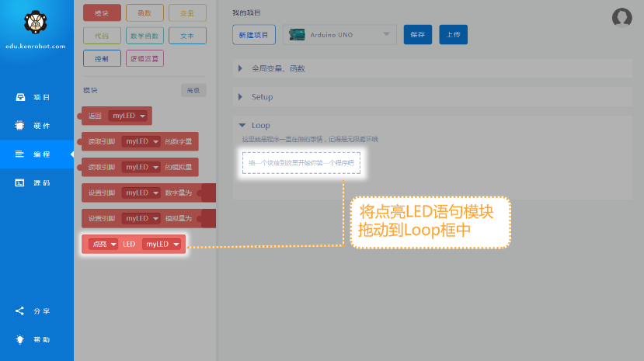Image resolution: width=644 pixels, height=361 pixels.
Task: Open the 硬件 (Hardware) chip icon
Action: [21, 126]
